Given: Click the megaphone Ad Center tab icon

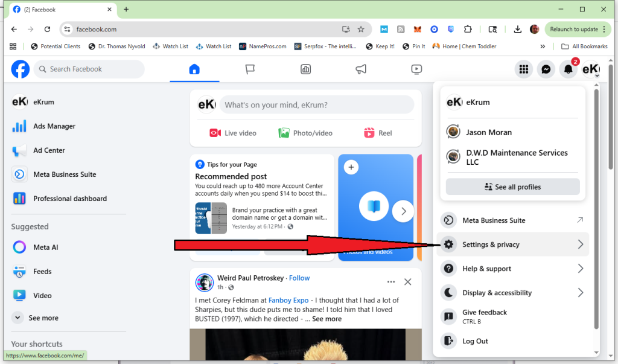Looking at the screenshot, I should pos(361,69).
